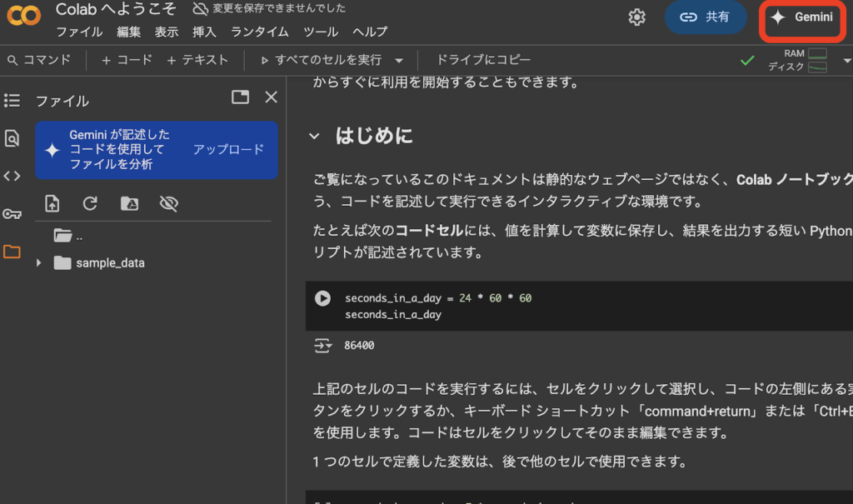The height and width of the screenshot is (504, 853).
Task: Open the ファイル menu
Action: click(79, 32)
